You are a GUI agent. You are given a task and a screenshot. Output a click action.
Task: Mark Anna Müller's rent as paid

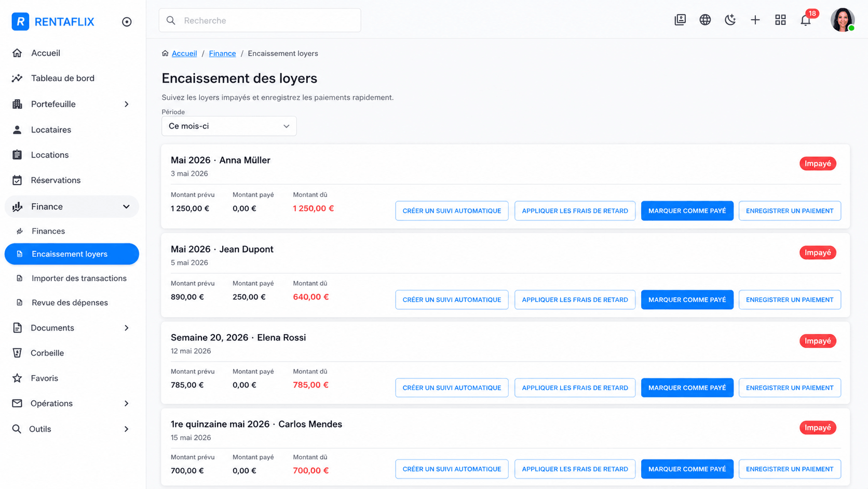click(687, 211)
